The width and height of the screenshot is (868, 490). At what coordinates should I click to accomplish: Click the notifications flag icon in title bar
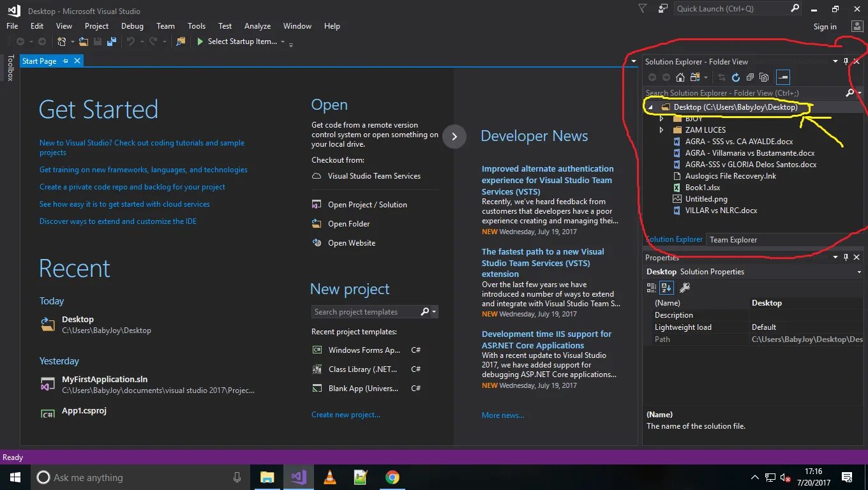643,9
